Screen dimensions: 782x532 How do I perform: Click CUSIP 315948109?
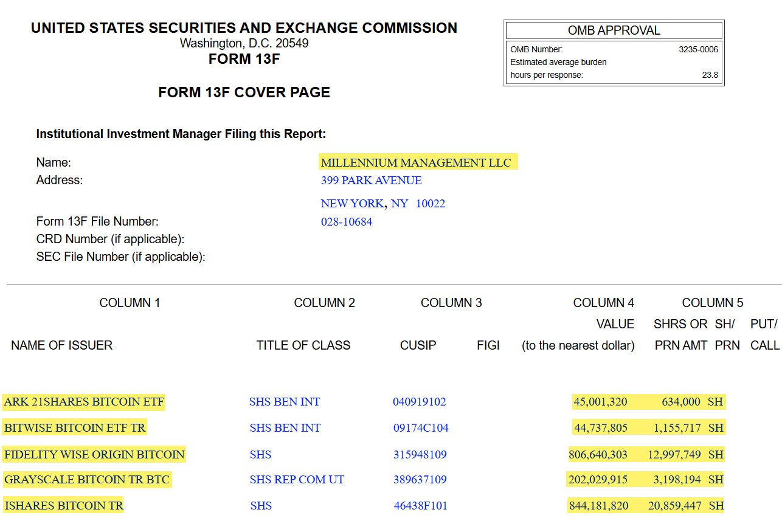tap(420, 454)
